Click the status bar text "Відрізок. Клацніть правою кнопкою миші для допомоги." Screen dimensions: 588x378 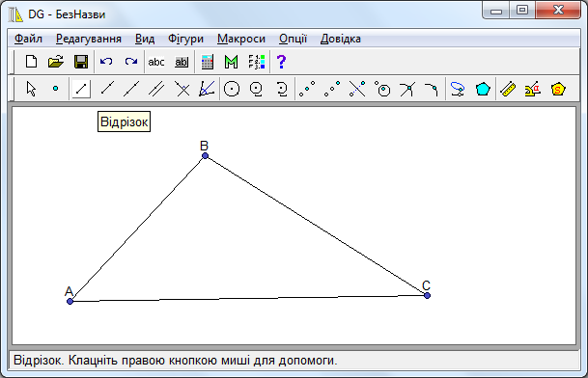click(x=176, y=361)
